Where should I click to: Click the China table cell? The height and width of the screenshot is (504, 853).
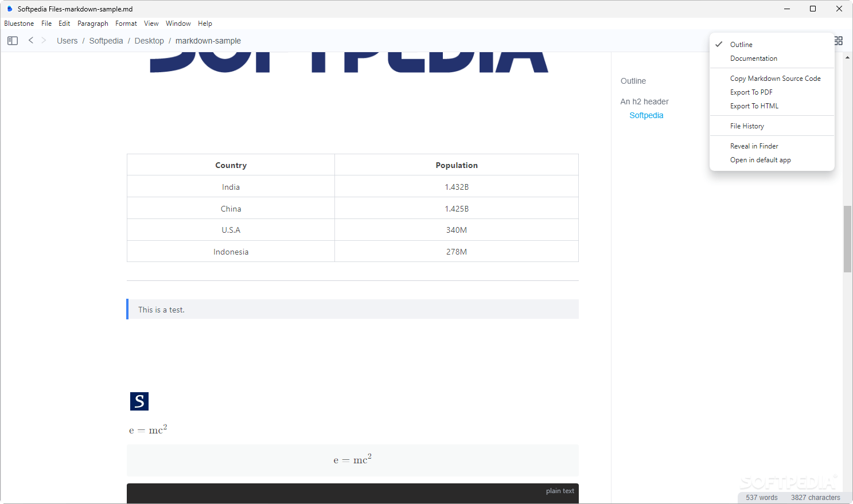click(231, 209)
